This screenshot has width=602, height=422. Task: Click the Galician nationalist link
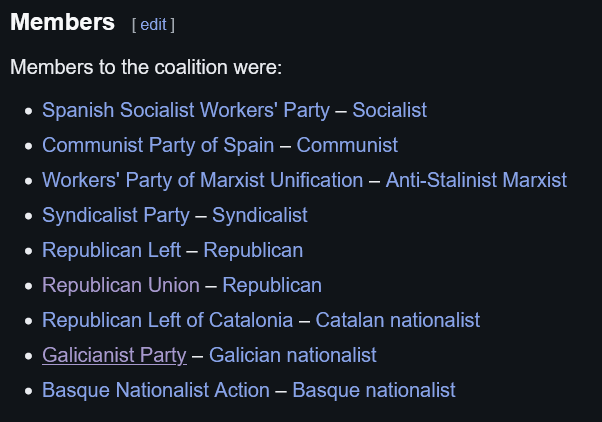293,355
